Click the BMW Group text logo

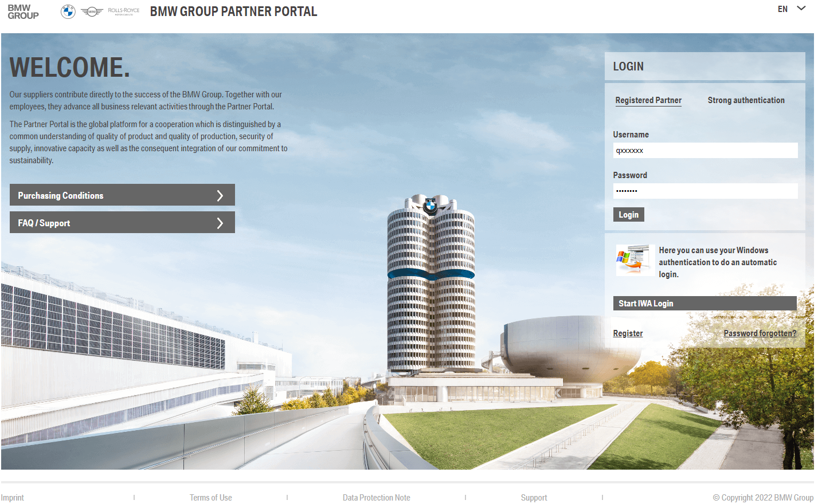(23, 12)
